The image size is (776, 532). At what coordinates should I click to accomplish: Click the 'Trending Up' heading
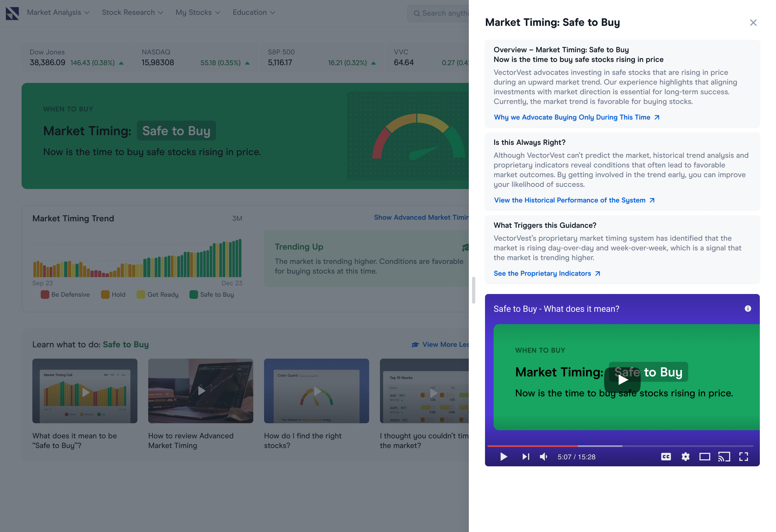299,247
